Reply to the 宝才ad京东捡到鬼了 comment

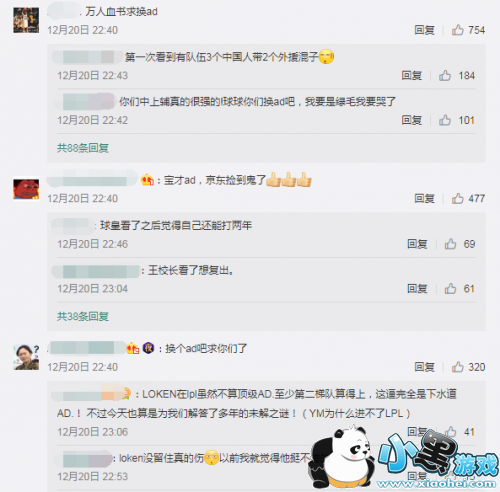(x=424, y=198)
